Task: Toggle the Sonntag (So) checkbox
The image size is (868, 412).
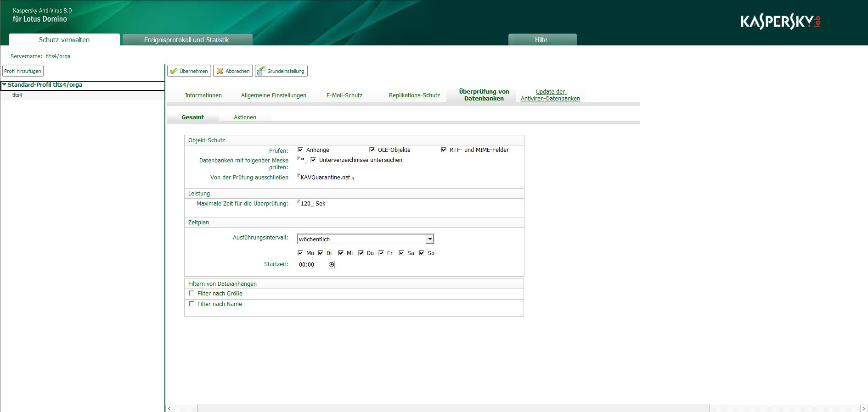Action: [422, 253]
